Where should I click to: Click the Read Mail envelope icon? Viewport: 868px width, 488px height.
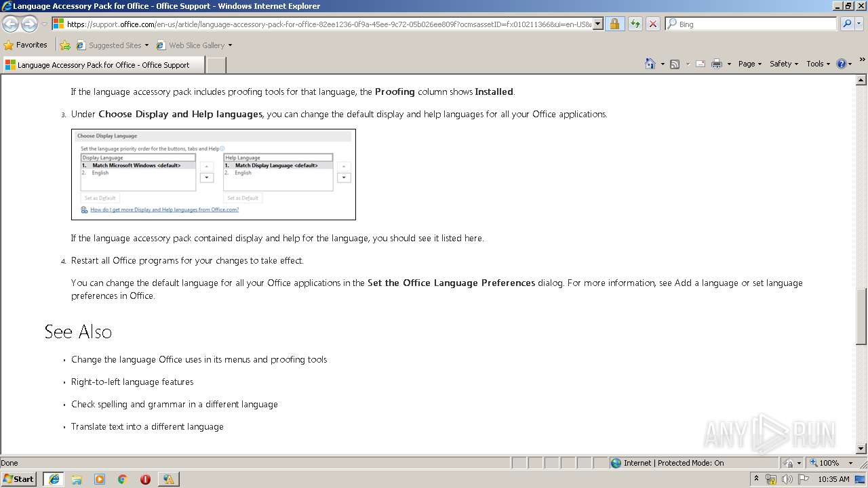click(x=701, y=64)
